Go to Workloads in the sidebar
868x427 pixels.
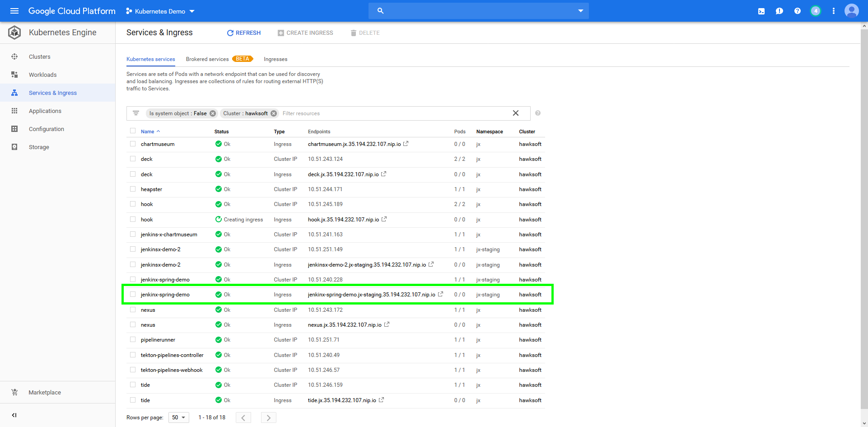pos(42,75)
